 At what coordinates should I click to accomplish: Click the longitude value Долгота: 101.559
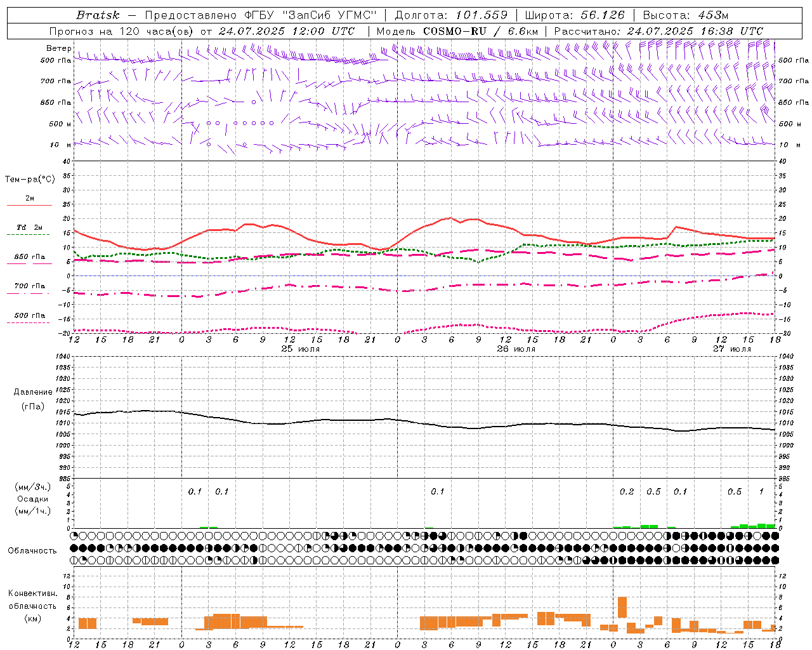452,15
